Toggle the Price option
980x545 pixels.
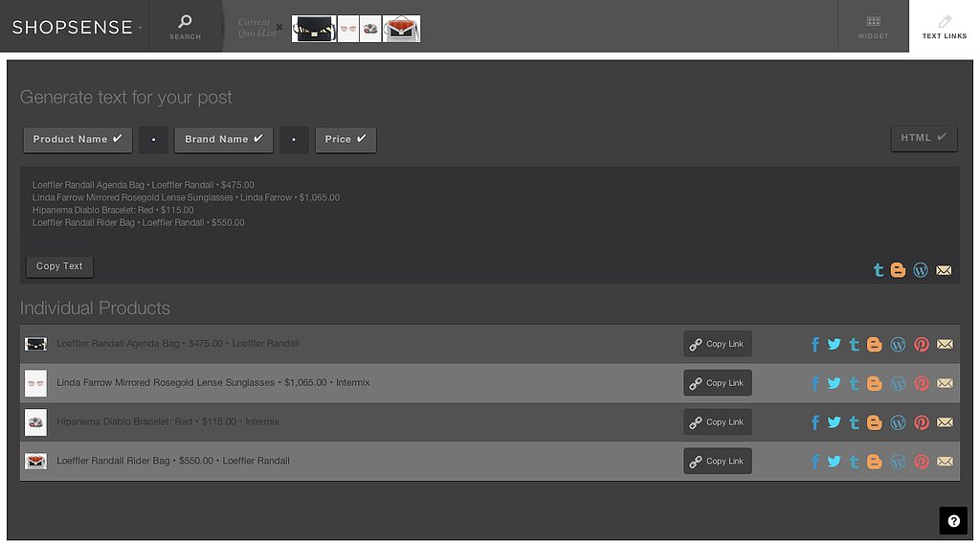click(x=345, y=139)
